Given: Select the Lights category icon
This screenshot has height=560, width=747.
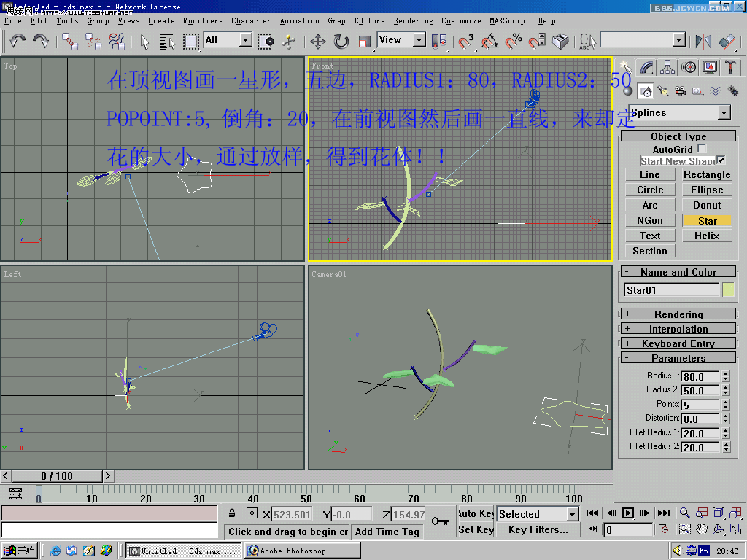Looking at the screenshot, I should pos(662,91).
